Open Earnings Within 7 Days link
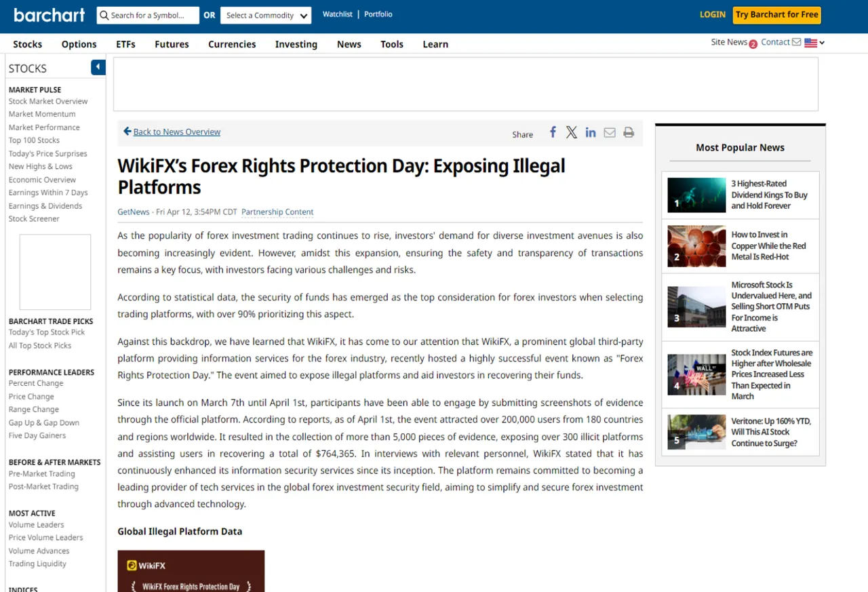The height and width of the screenshot is (592, 868). point(48,193)
